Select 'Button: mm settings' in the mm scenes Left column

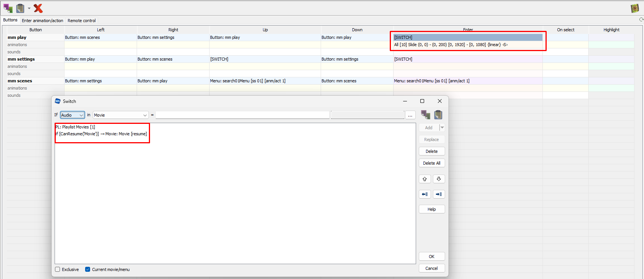pos(101,81)
